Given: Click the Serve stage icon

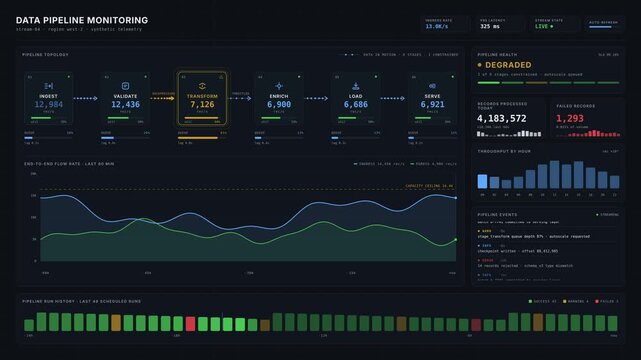Looking at the screenshot, I should [x=433, y=86].
